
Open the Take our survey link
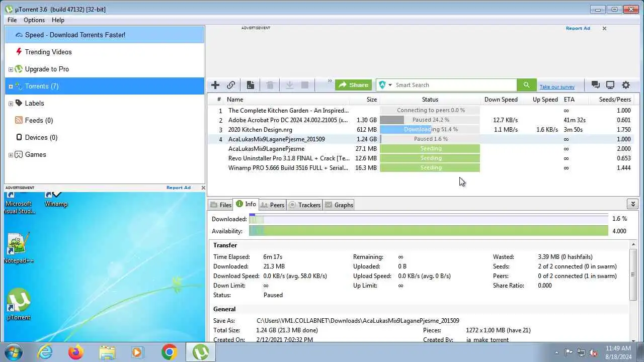pos(557,86)
